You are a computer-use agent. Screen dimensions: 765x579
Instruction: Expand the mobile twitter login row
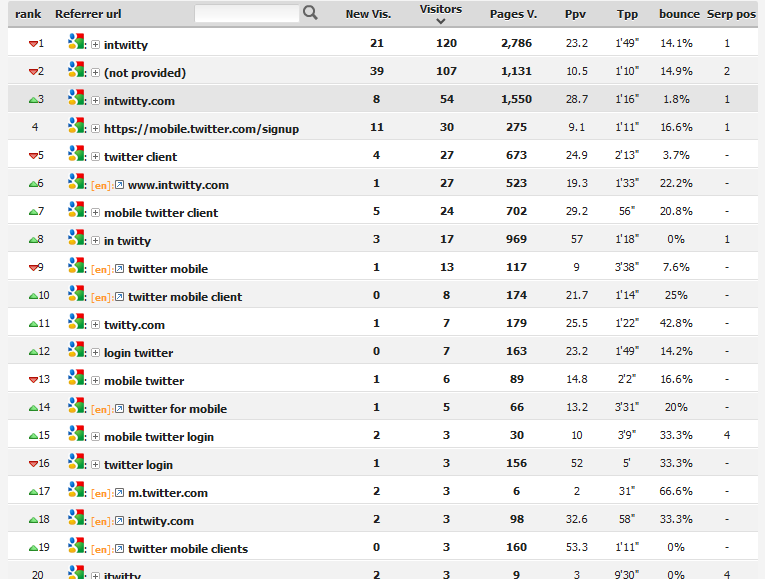coord(96,437)
